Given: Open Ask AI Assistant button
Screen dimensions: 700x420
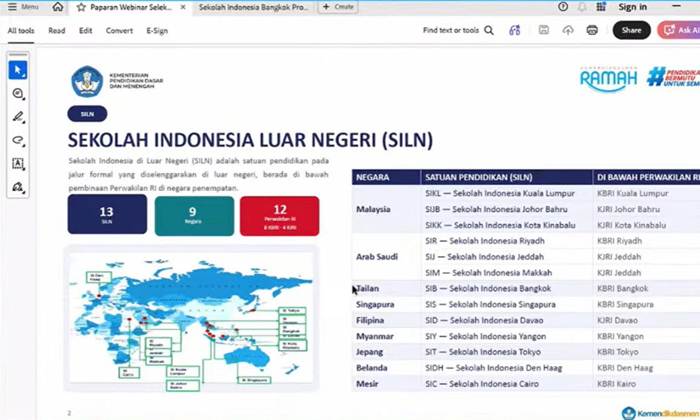Looking at the screenshot, I should [x=679, y=30].
